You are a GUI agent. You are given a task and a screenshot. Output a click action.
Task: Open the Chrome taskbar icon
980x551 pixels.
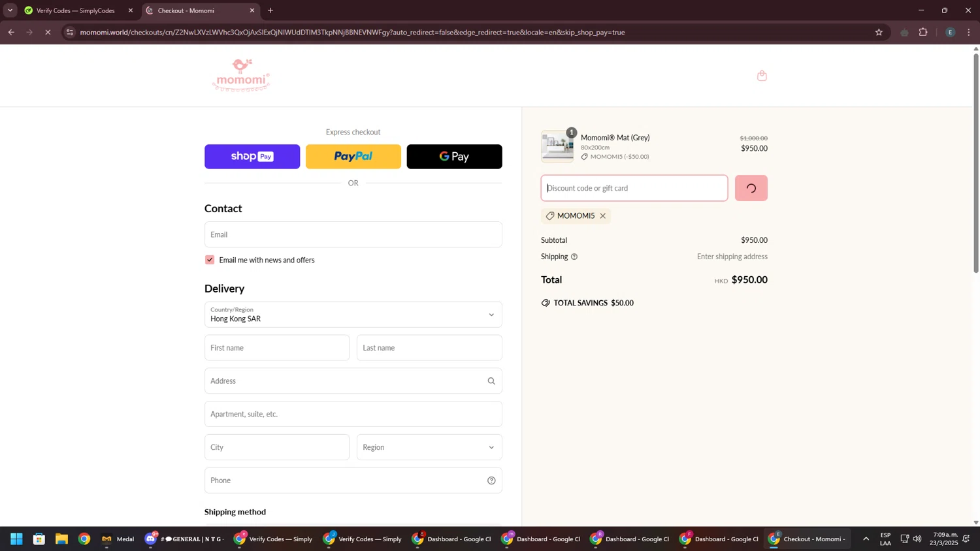coord(84,539)
